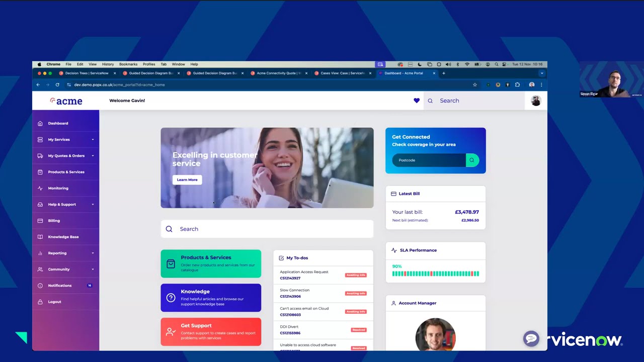Open the Dashboard sidebar item

pos(65,123)
